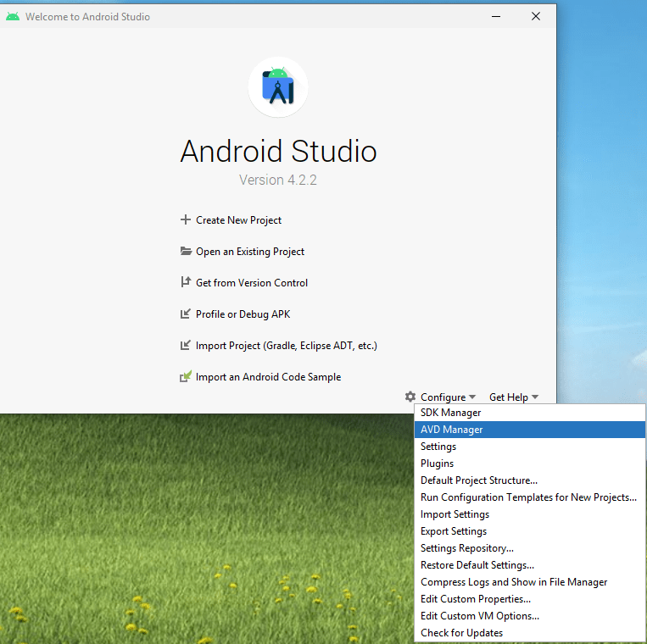Create New Project
The height and width of the screenshot is (644, 647).
(x=238, y=220)
